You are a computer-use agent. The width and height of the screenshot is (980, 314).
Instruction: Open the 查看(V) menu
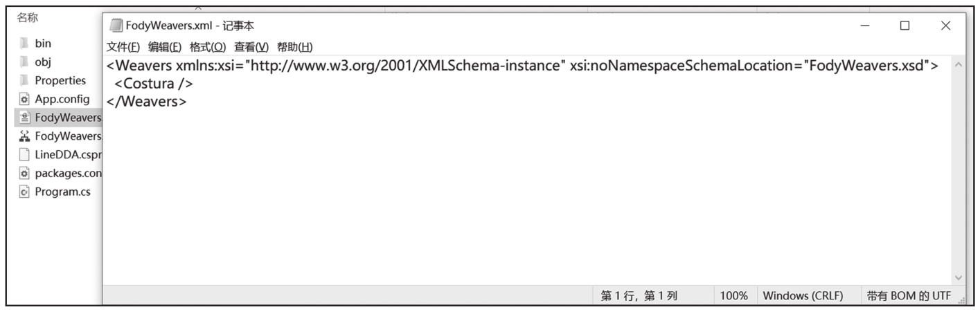point(251,47)
